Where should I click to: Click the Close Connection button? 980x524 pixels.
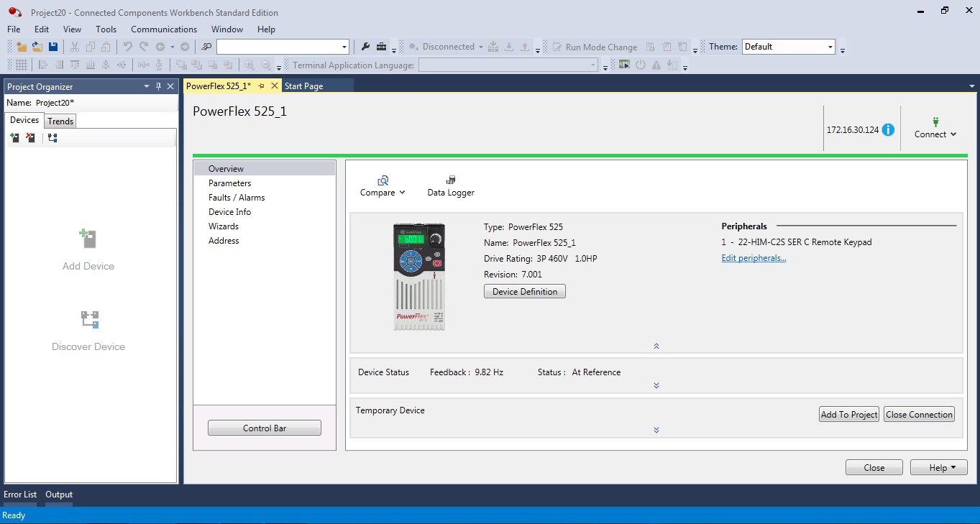[x=919, y=414]
